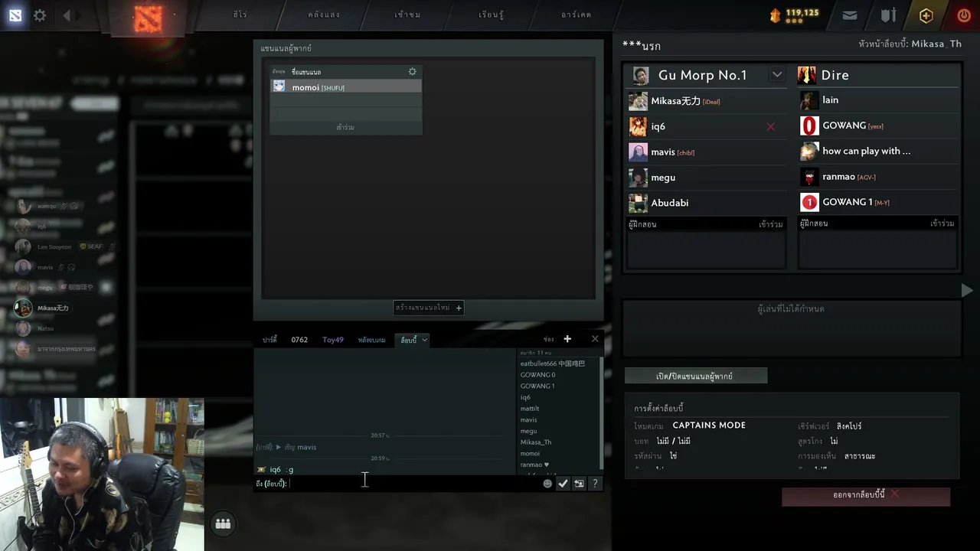Click the glowing Dota 2 logo
The height and width of the screenshot is (551, 980).
(148, 18)
